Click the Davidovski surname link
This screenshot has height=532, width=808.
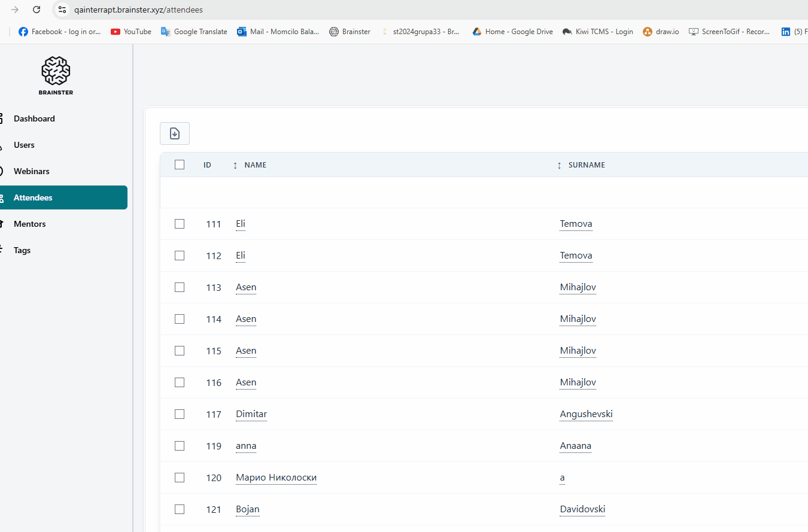[582, 509]
